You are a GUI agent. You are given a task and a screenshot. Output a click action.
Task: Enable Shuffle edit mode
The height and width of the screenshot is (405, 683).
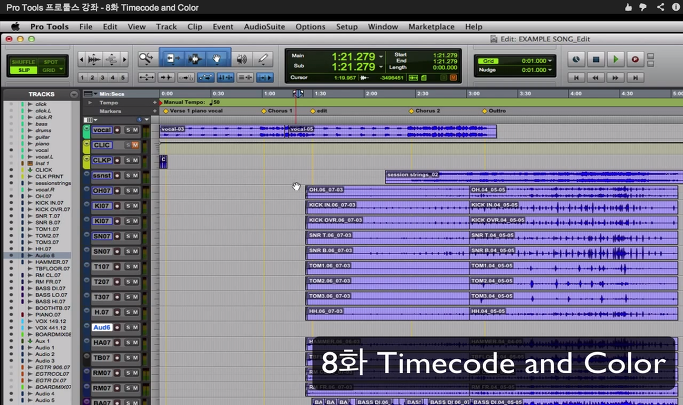click(24, 62)
